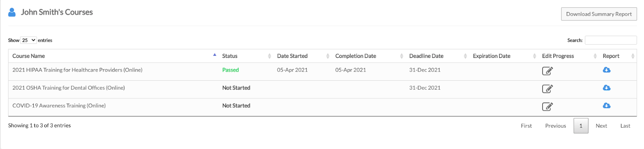Edit progress for 2021 HIPAA Training course
The image size is (644, 149).
pyautogui.click(x=547, y=71)
